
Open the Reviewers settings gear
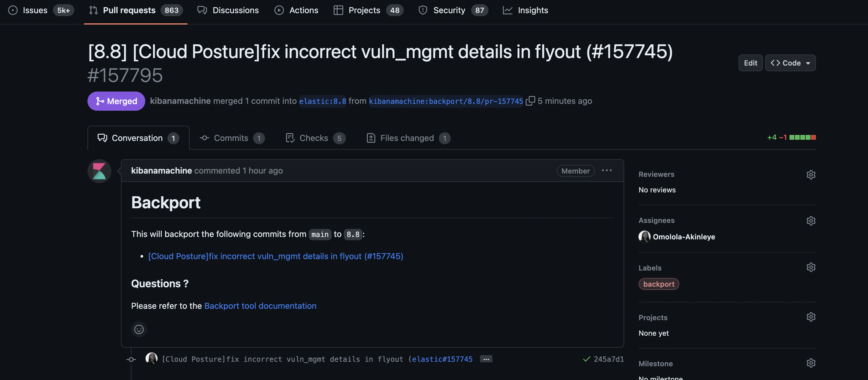pos(811,174)
